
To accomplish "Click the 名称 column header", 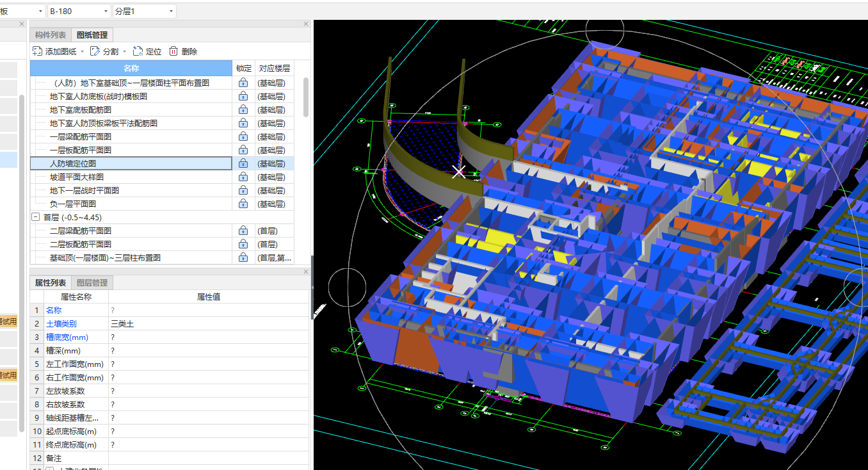I will tap(131, 68).
